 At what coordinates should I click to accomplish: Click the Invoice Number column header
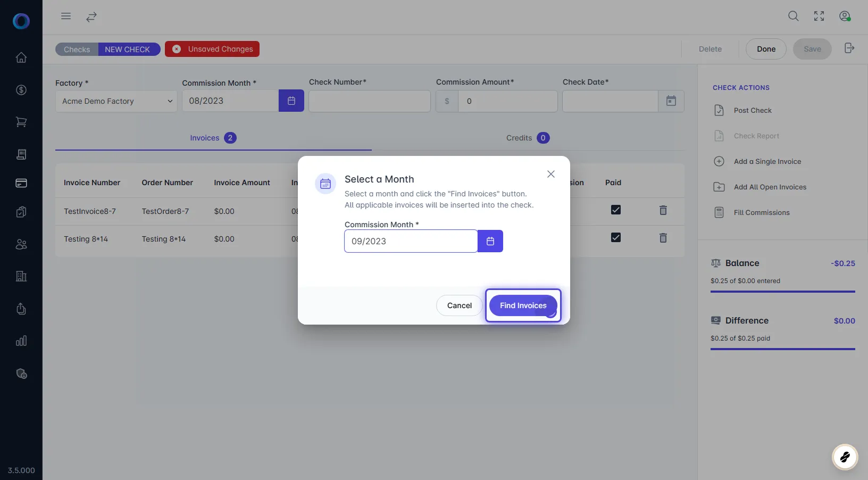click(92, 183)
